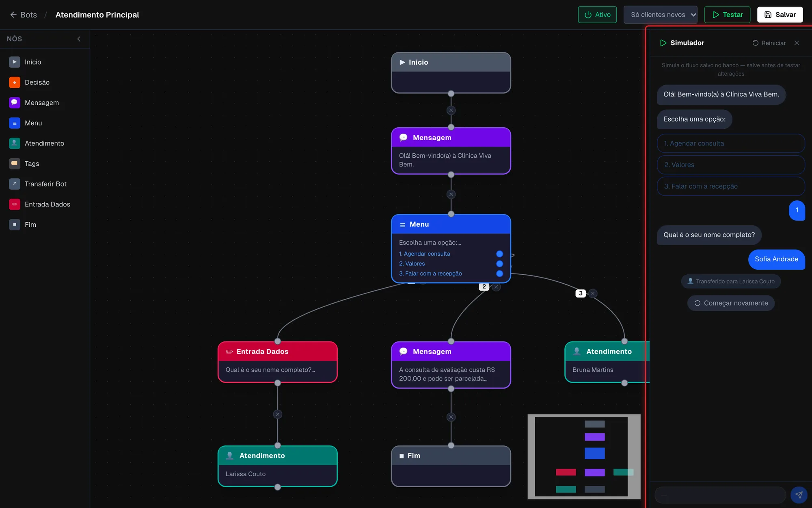Select the Fim node icon in sidebar
812x508 pixels.
tap(15, 224)
